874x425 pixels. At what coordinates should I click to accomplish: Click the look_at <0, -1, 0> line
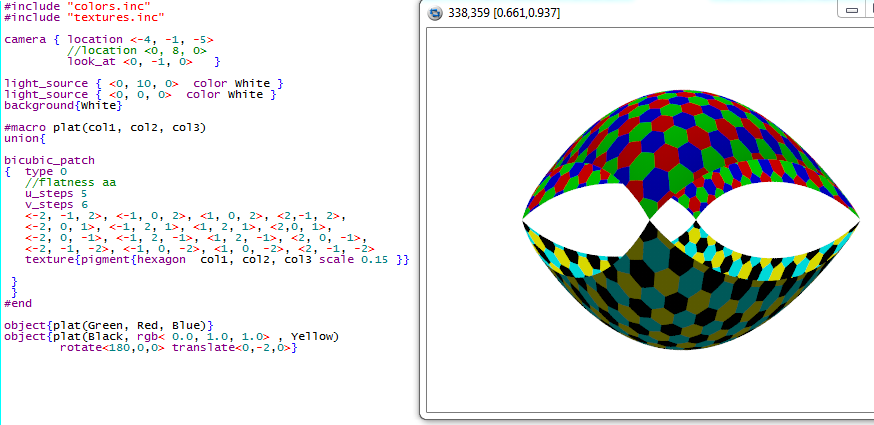coord(144,61)
